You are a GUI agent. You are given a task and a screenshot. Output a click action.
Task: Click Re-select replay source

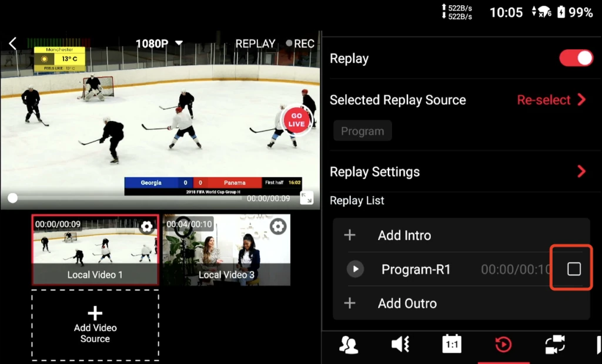[551, 100]
